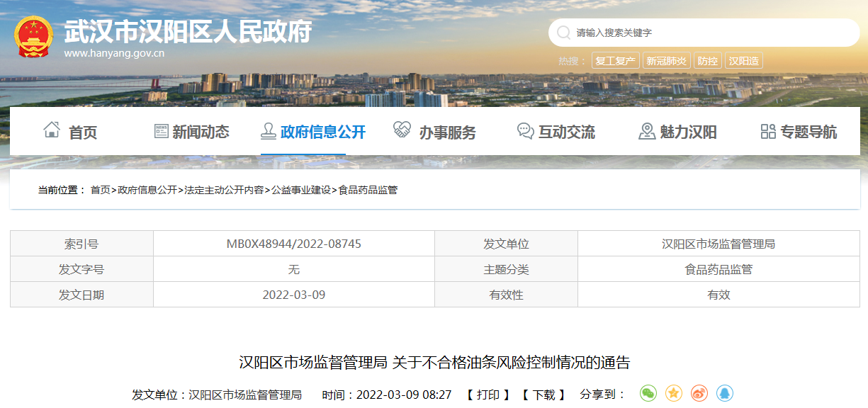Click the grid topic navigation icon
The image size is (868, 408).
pos(768,131)
